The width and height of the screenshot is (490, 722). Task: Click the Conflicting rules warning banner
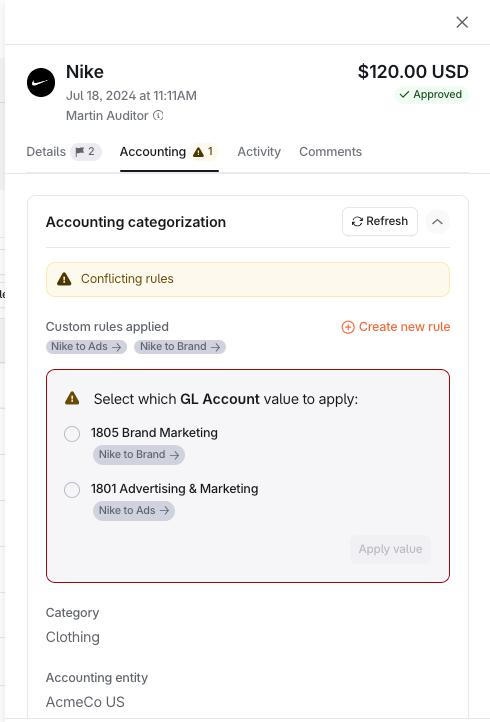pyautogui.click(x=248, y=279)
